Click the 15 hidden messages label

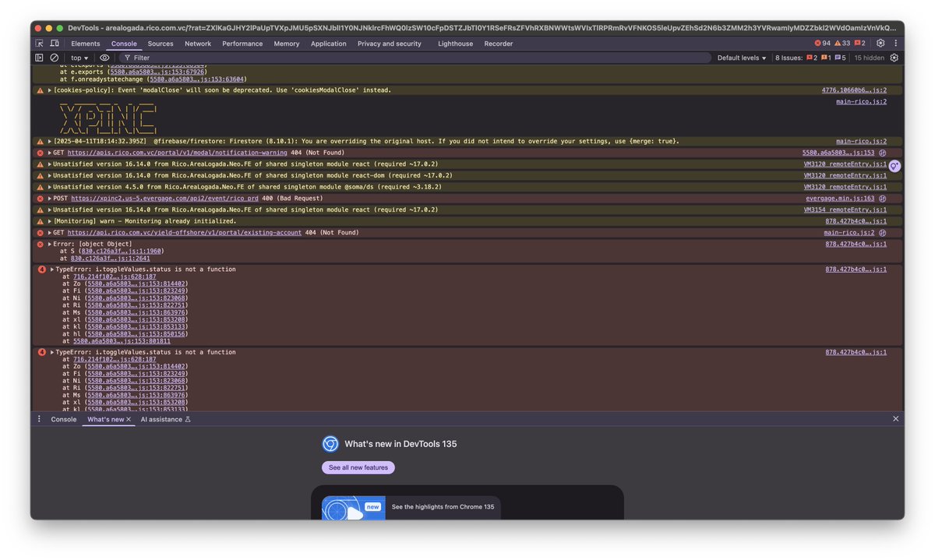pos(869,58)
